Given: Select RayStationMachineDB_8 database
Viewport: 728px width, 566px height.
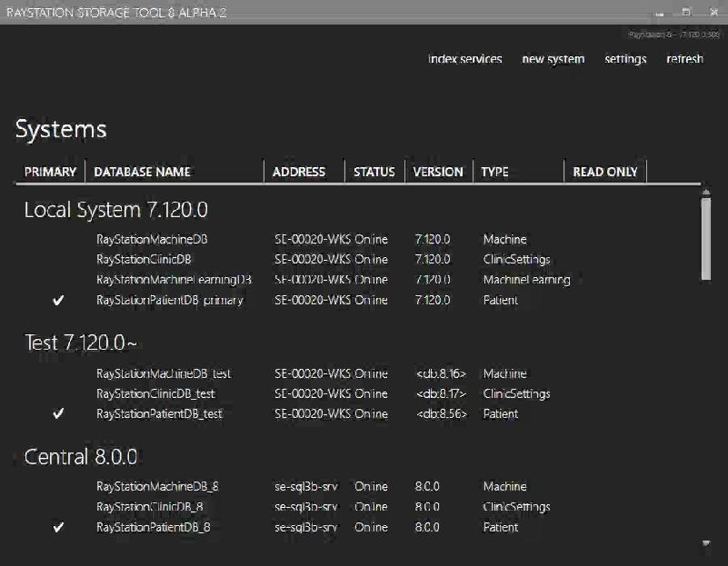Looking at the screenshot, I should [x=157, y=486].
